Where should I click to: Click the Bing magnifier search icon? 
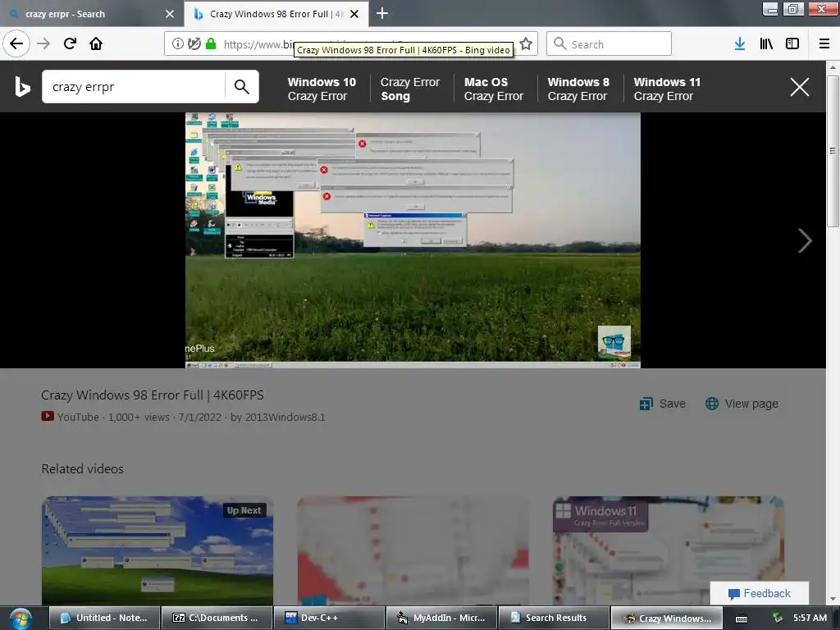(242, 87)
